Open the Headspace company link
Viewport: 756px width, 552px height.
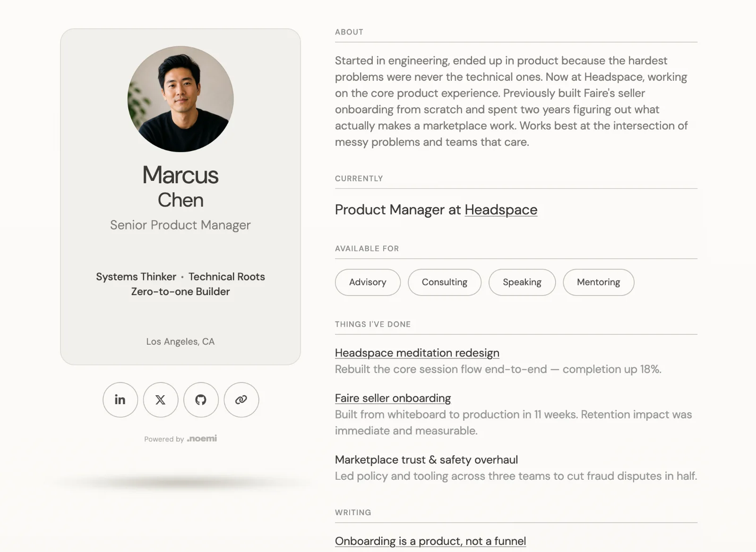[501, 210]
